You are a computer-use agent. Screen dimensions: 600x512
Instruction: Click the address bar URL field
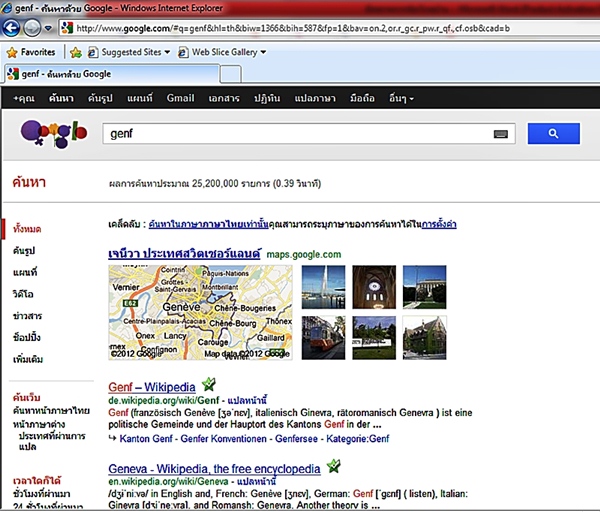293,28
